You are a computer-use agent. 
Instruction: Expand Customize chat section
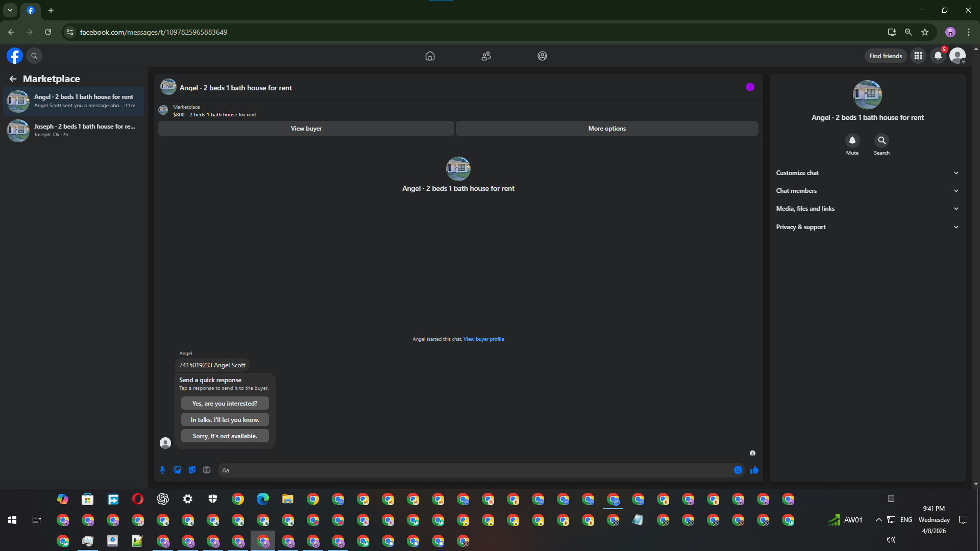[867, 173]
